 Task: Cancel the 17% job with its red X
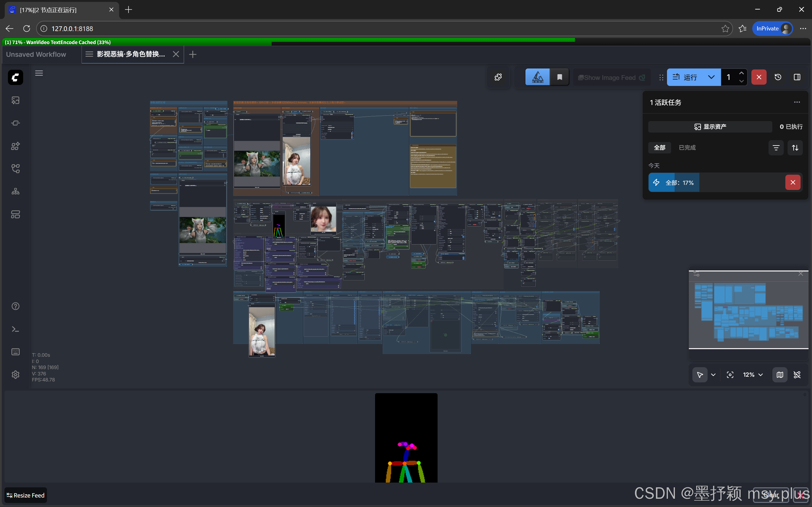793,182
